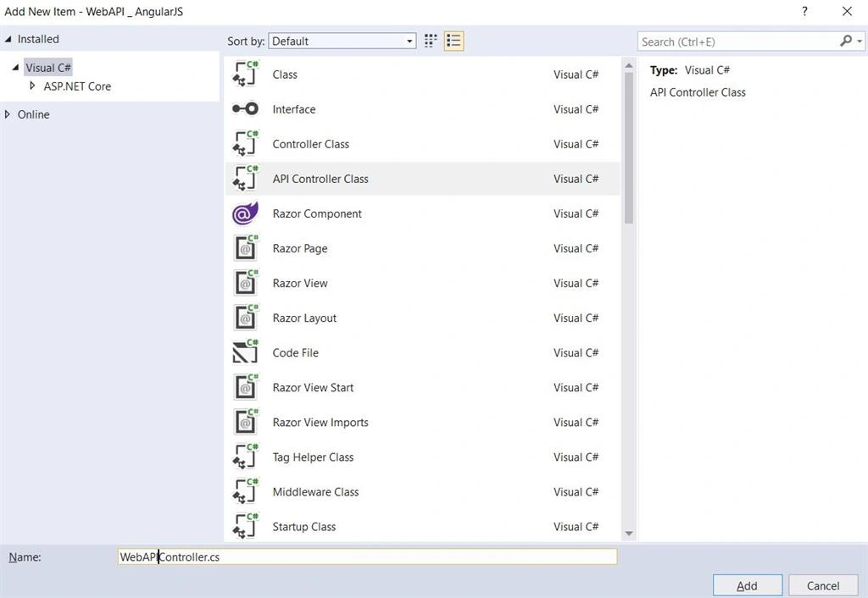This screenshot has width=868, height=598.
Task: Select the Controller Class template name
Action: pyautogui.click(x=310, y=144)
